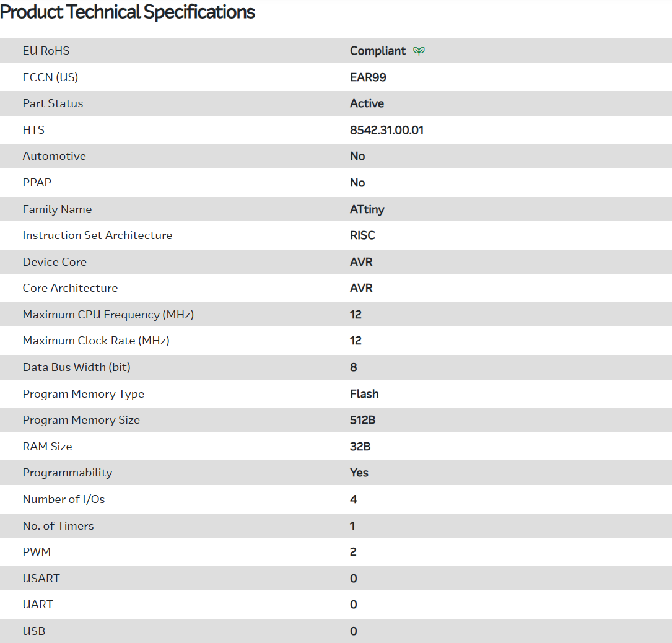Screen dimensions: 672x643
Task: Click the Core Architecture AVR value
Action: pyautogui.click(x=361, y=288)
